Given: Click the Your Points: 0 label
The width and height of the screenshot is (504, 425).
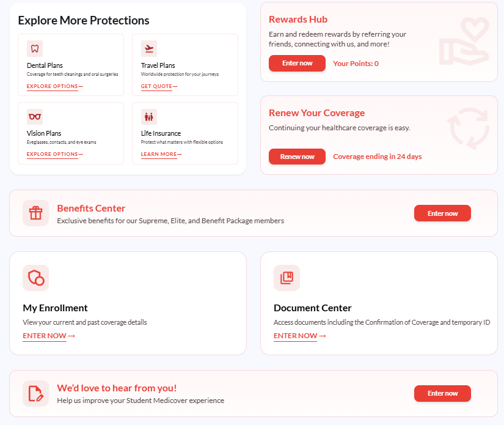Looking at the screenshot, I should click(356, 64).
